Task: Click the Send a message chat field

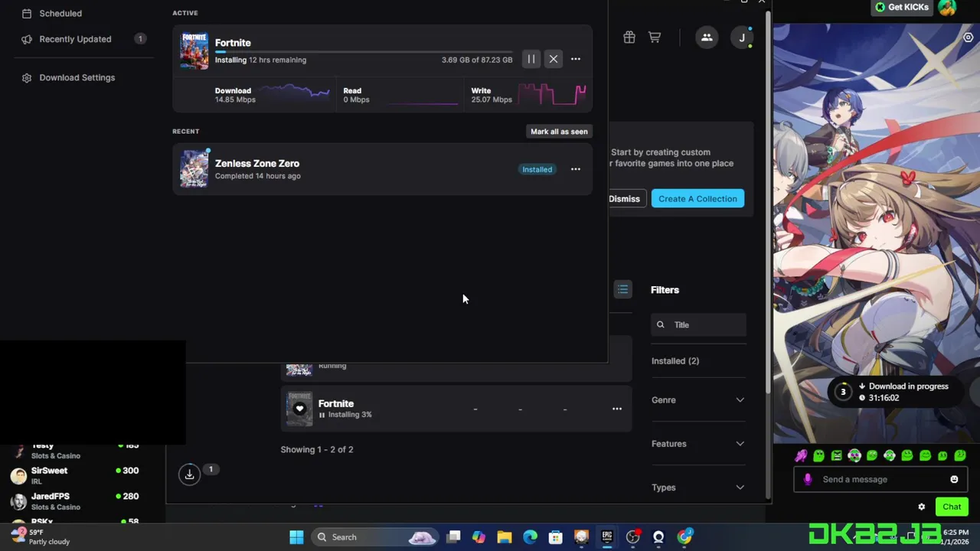Action: 881,479
